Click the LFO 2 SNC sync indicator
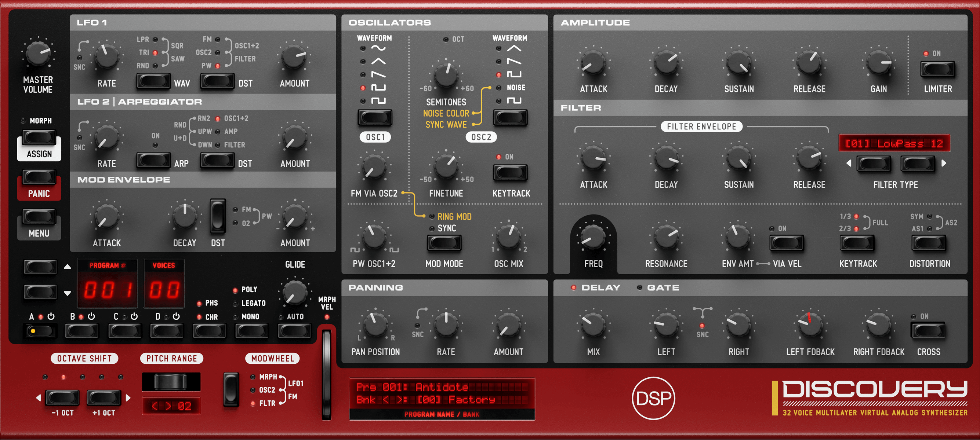The image size is (980, 440). pyautogui.click(x=79, y=138)
